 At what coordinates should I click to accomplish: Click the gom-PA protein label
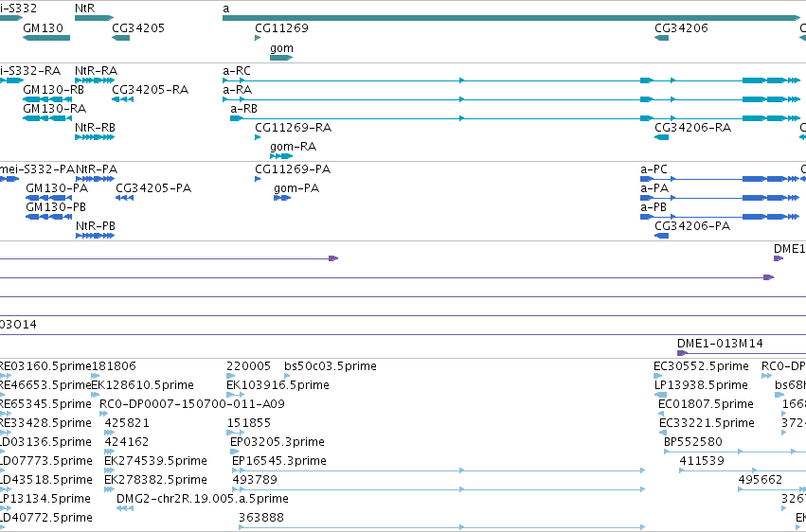coord(296,188)
